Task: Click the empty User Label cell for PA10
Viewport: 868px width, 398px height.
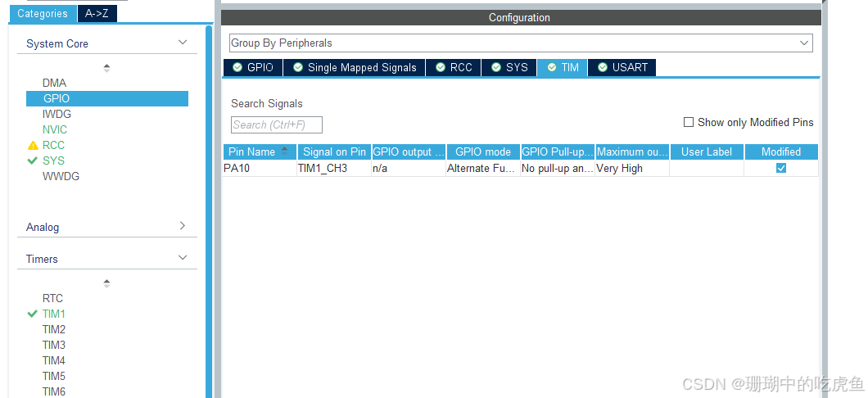Action: coord(707,168)
